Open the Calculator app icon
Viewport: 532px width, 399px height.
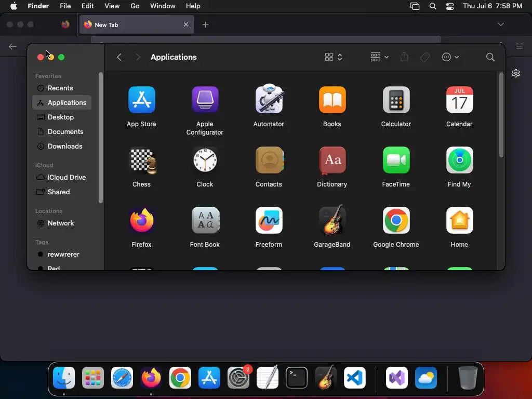coord(396,100)
